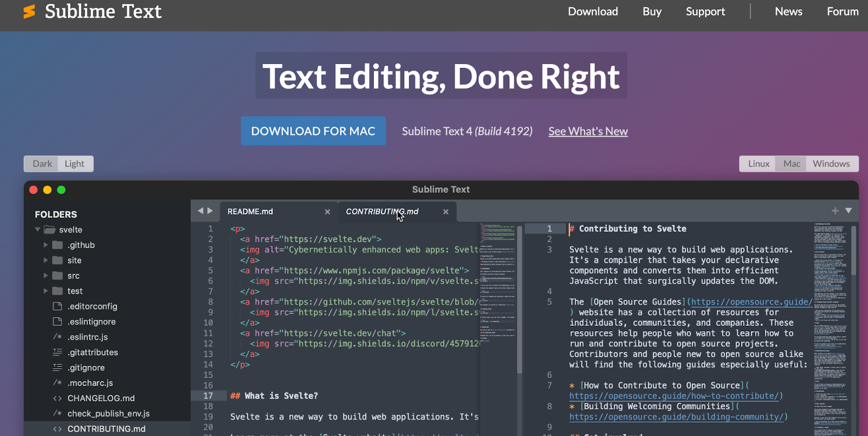Select Linux platform preview
The image size is (868, 436).
(758, 163)
